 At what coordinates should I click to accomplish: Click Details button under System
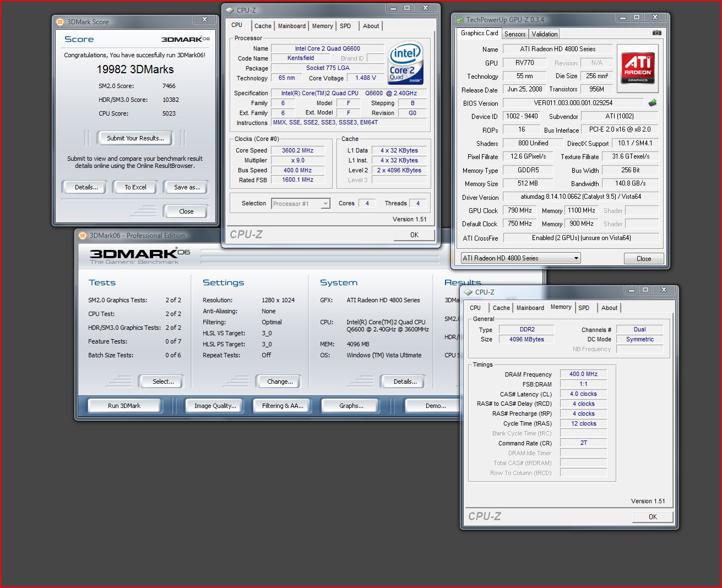(405, 382)
